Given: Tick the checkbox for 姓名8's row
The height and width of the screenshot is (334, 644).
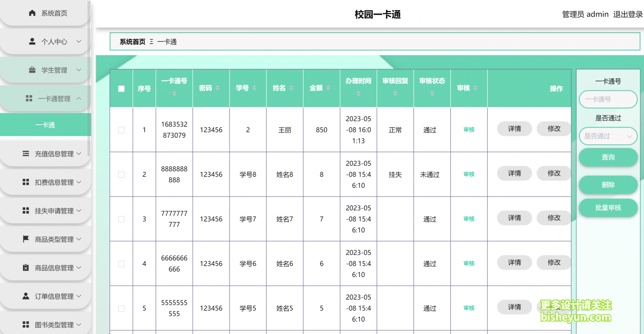Looking at the screenshot, I should pyautogui.click(x=121, y=175).
